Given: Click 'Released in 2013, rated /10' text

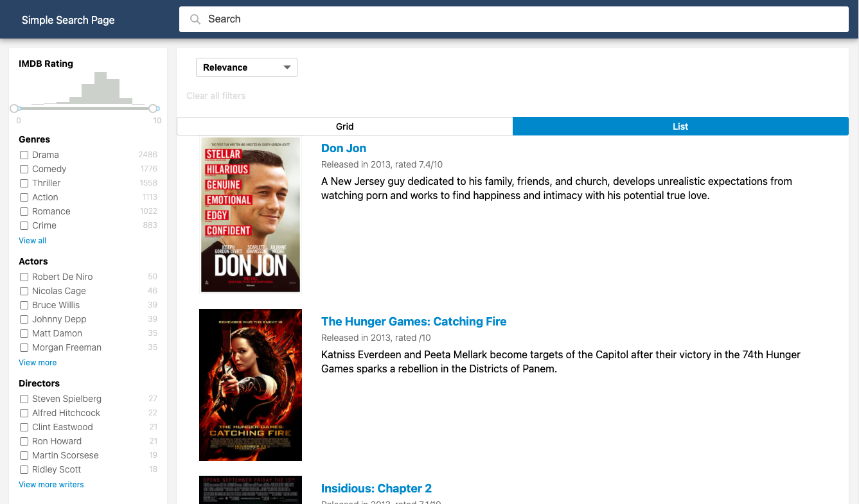Looking at the screenshot, I should click(x=376, y=338).
